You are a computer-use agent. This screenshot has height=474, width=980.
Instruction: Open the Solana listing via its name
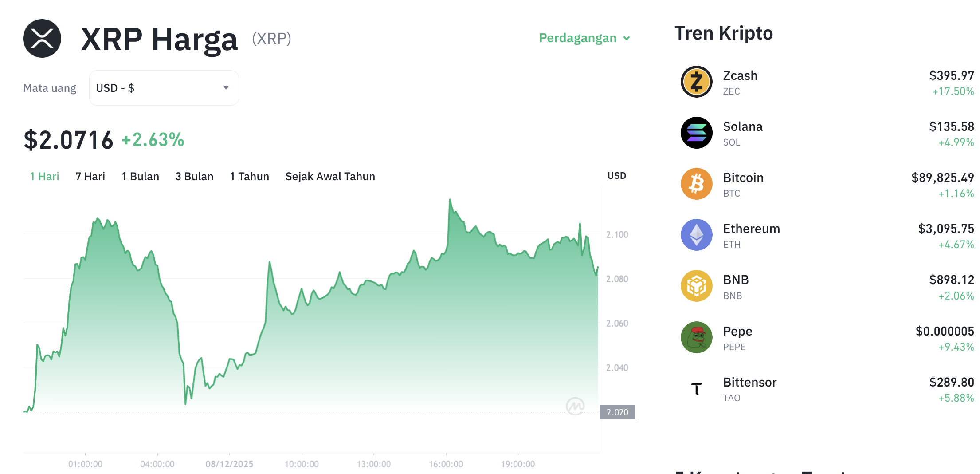click(x=743, y=126)
